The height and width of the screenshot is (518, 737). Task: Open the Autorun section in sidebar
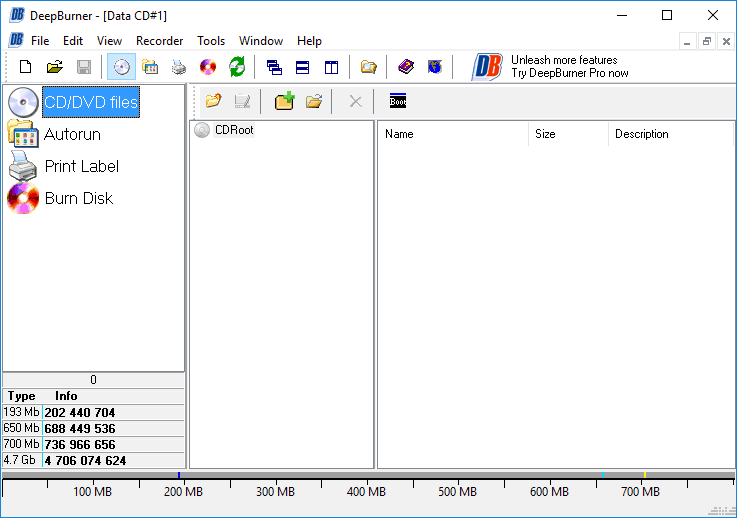(x=72, y=134)
